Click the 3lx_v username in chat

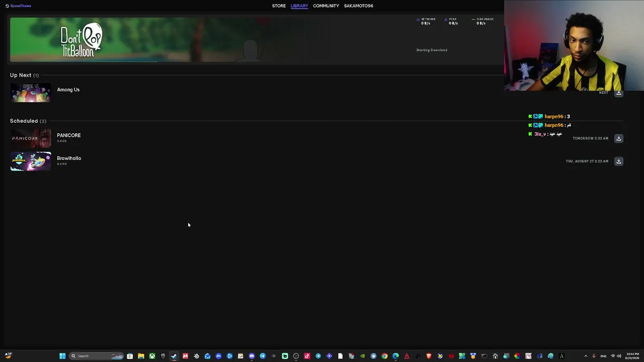point(540,134)
